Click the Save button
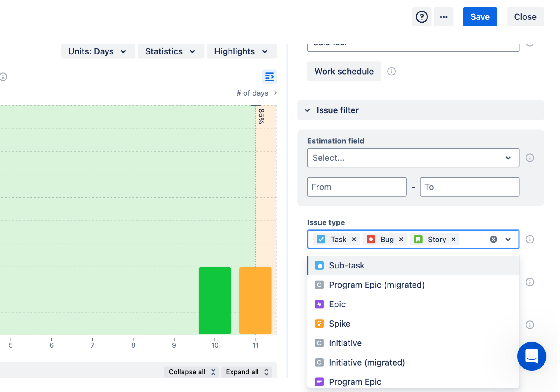 480,17
